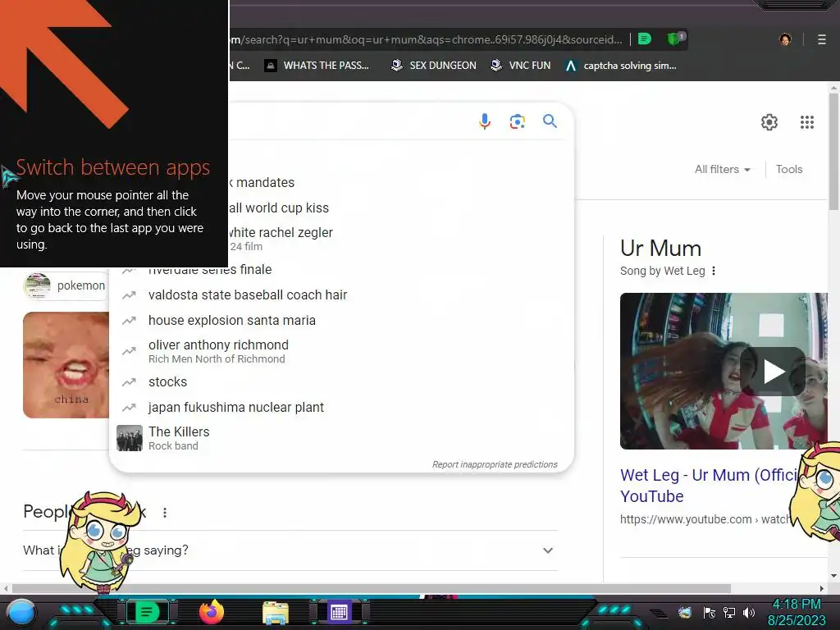Screen dimensions: 840x630
Task: Select the 'stocks' suggestion
Action: coord(341,382)
